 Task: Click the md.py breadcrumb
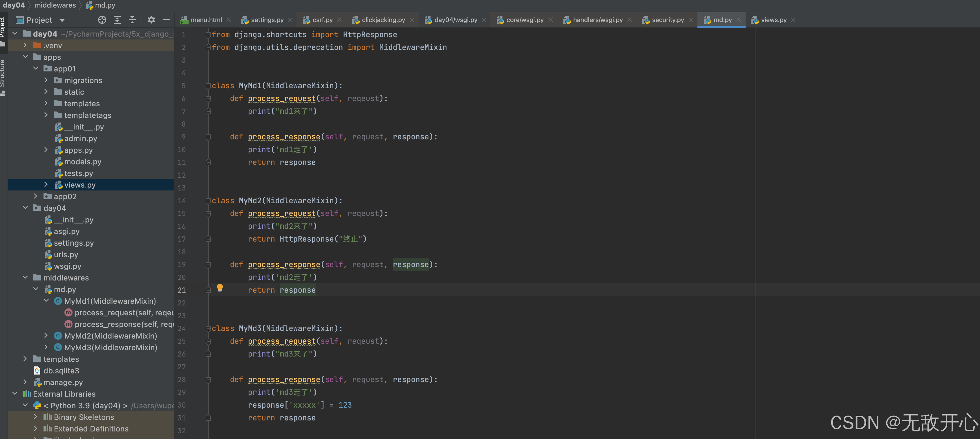click(101, 5)
